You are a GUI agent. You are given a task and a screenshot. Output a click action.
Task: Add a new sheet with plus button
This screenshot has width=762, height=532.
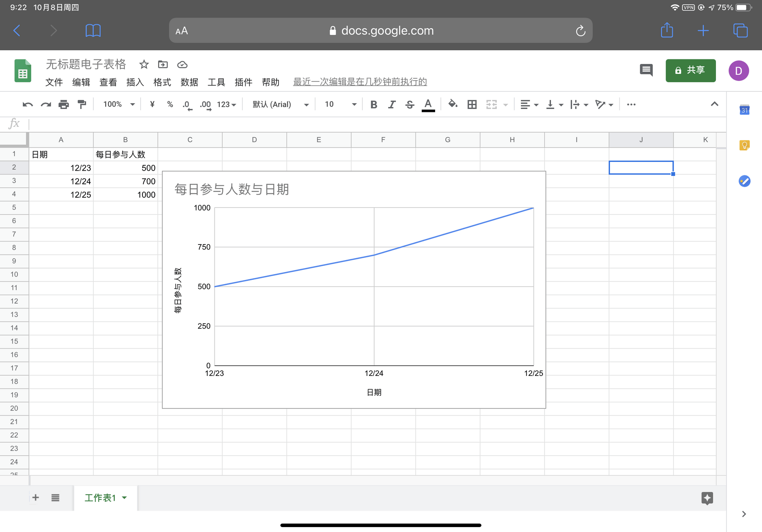click(35, 497)
